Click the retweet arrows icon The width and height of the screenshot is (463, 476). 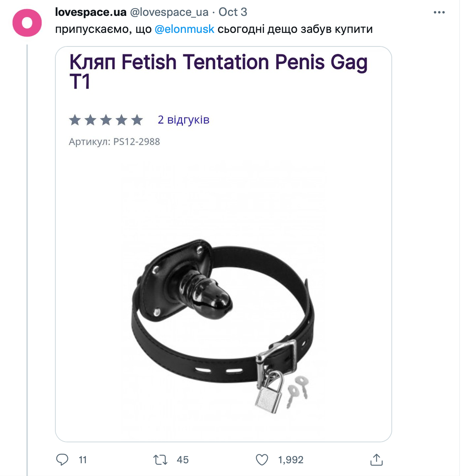(x=160, y=460)
